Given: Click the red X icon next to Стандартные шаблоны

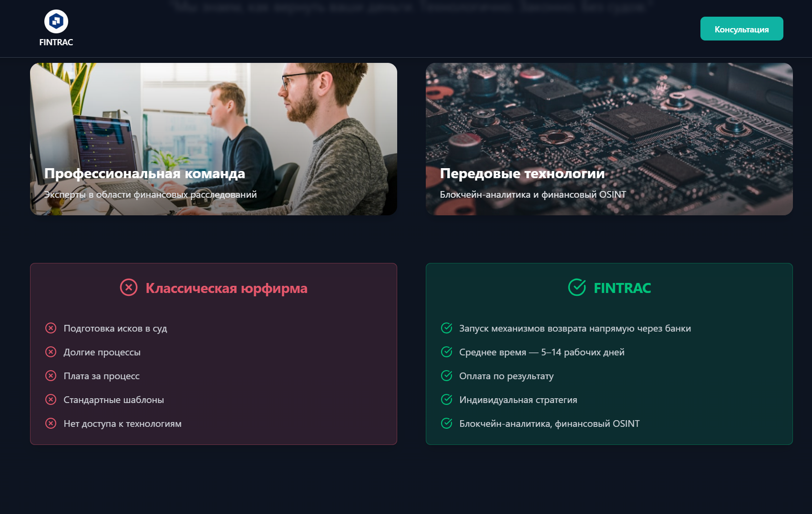Looking at the screenshot, I should pyautogui.click(x=51, y=400).
